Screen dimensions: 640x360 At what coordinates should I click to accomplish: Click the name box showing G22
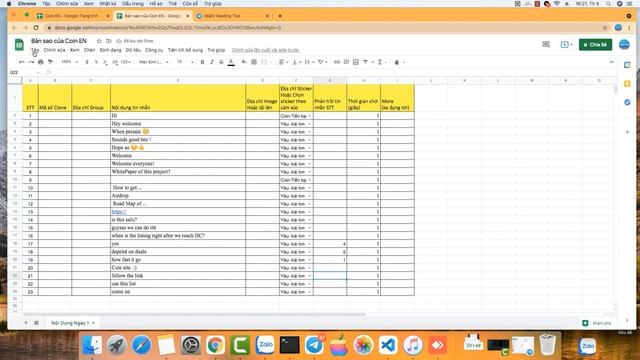click(24, 72)
